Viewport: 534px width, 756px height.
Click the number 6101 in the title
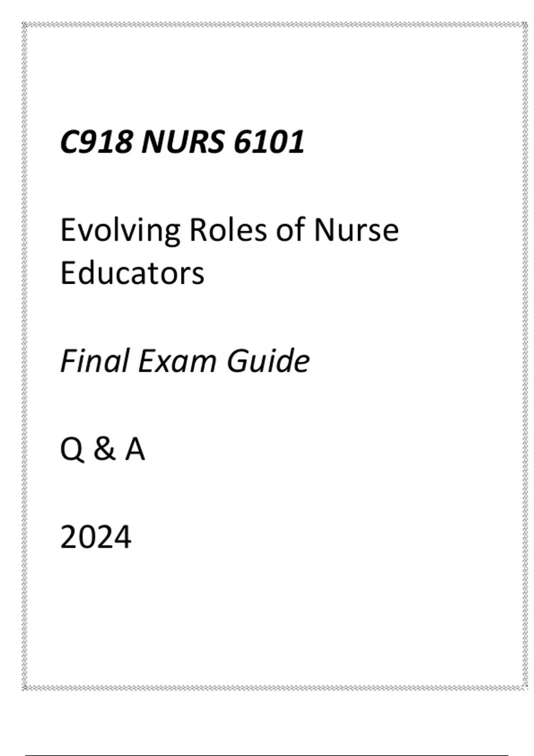coord(269,142)
